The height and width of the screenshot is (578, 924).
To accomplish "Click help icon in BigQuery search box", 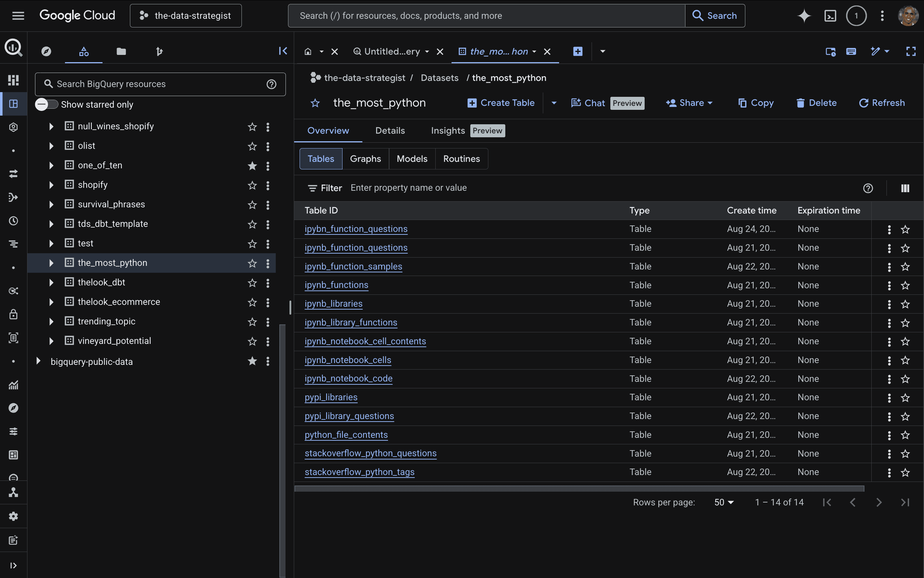I will (x=271, y=84).
